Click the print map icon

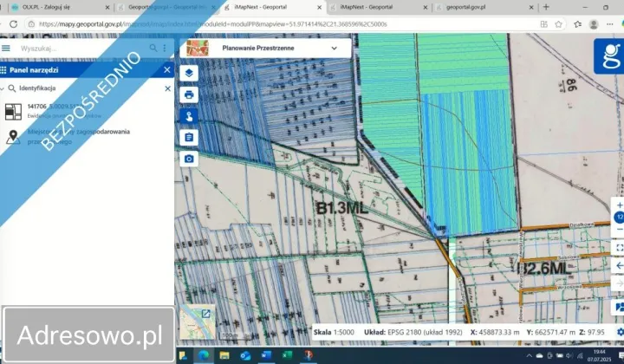coord(190,94)
